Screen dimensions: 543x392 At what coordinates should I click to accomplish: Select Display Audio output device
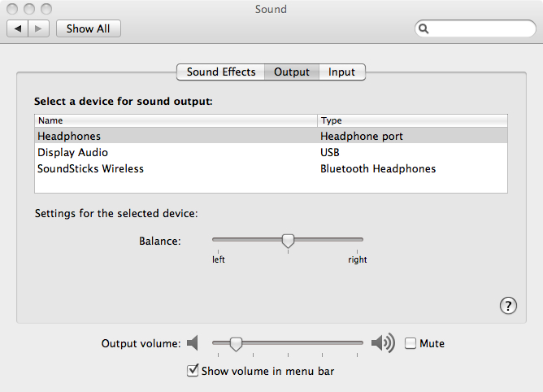tap(72, 152)
